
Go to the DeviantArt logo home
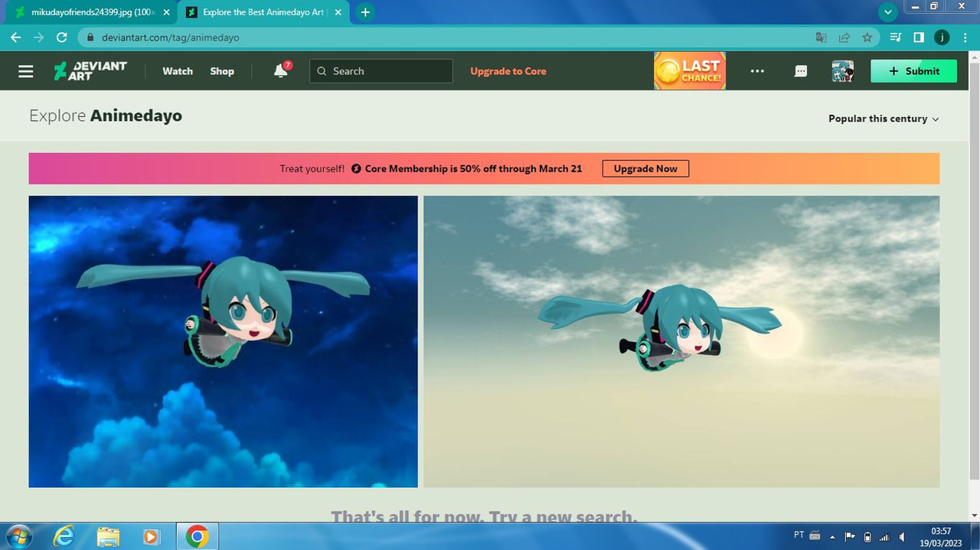[90, 71]
